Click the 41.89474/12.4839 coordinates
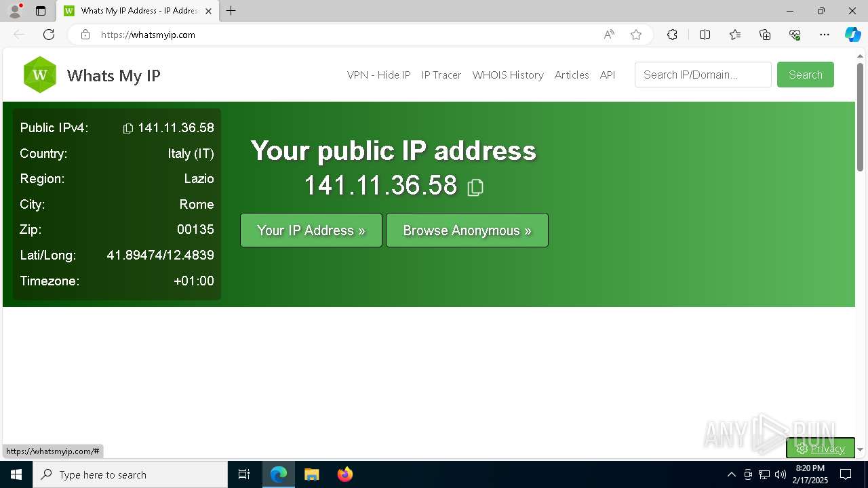868x488 pixels. click(161, 256)
